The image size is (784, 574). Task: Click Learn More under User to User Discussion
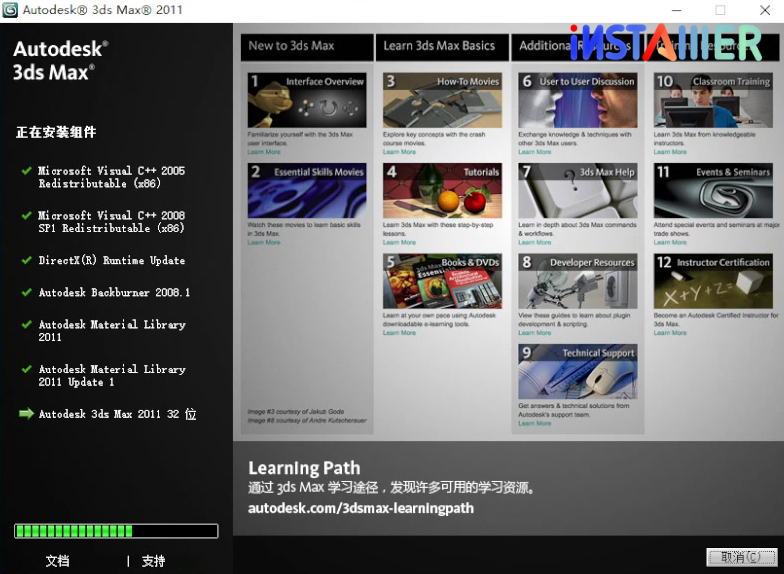click(x=535, y=152)
